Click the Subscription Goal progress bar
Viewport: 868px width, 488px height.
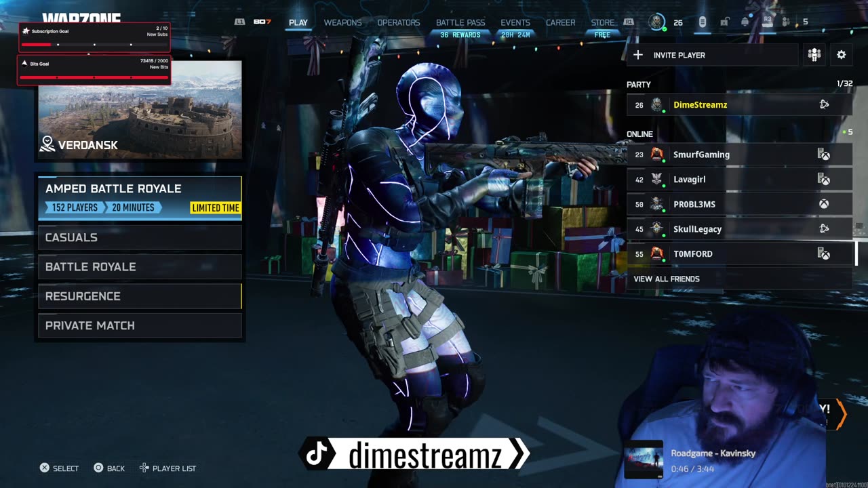94,45
